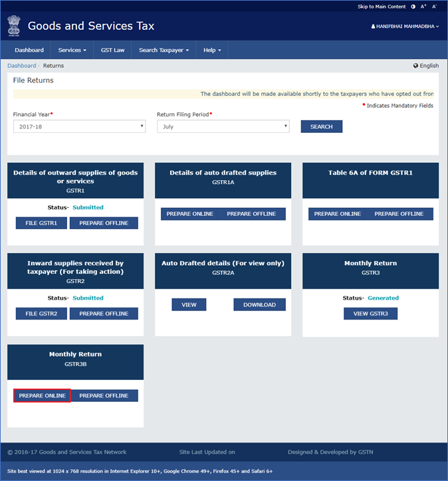This screenshot has width=448, height=481.
Task: Click the SEARCH button
Action: (322, 126)
